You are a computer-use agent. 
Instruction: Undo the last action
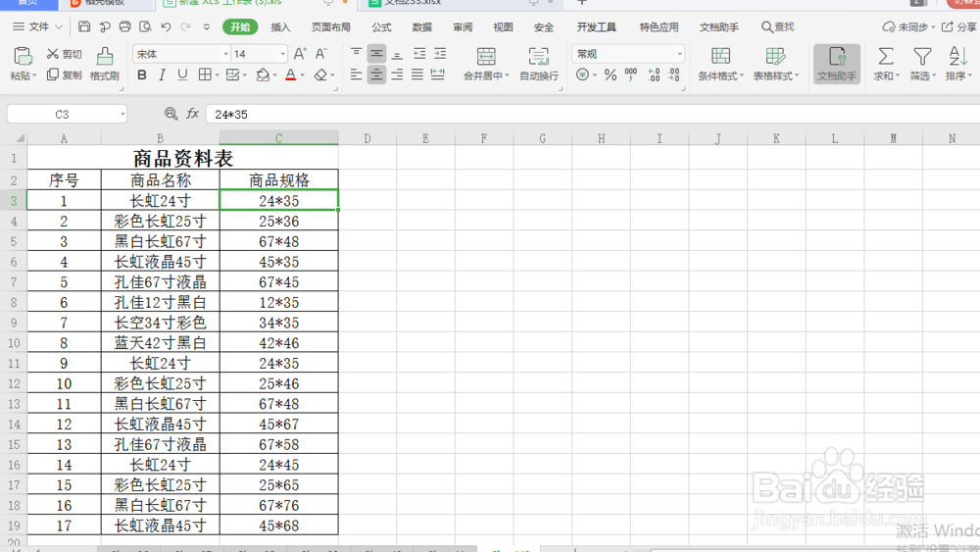[166, 26]
